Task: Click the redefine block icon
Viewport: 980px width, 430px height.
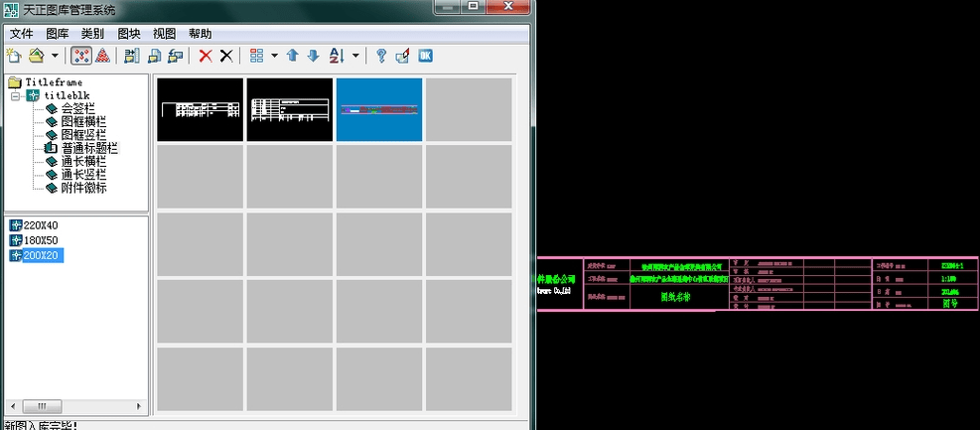Action: pos(176,56)
